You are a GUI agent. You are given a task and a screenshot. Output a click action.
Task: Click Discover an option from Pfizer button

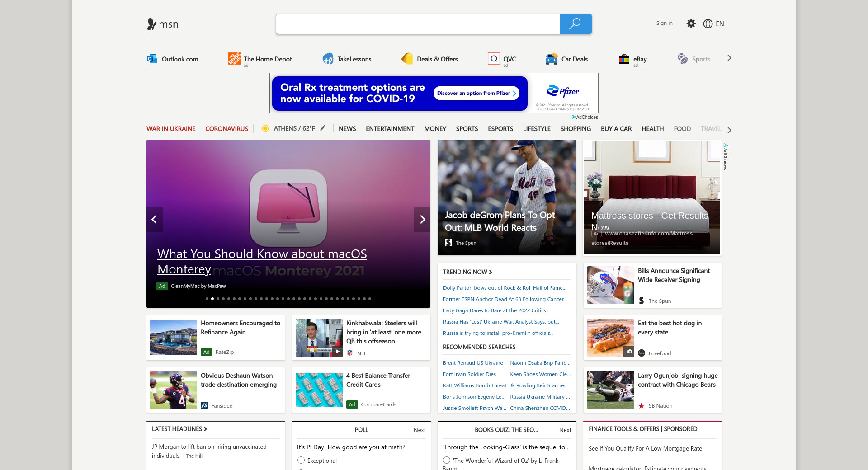476,93
